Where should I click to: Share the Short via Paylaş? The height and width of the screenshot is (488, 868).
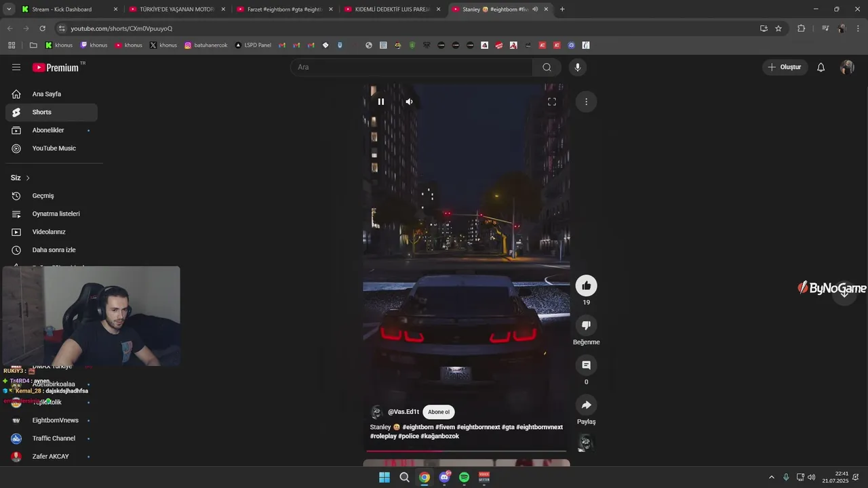click(587, 405)
